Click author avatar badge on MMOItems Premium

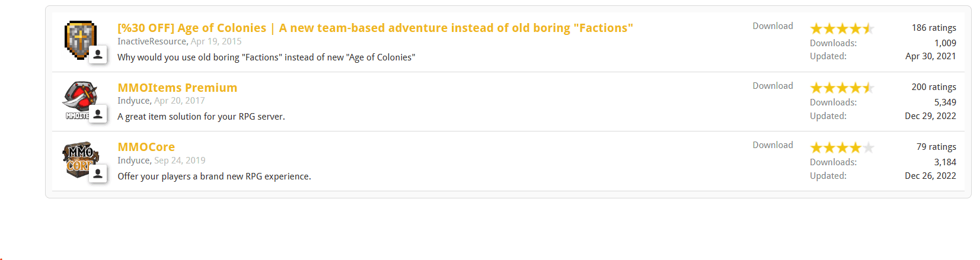(98, 114)
